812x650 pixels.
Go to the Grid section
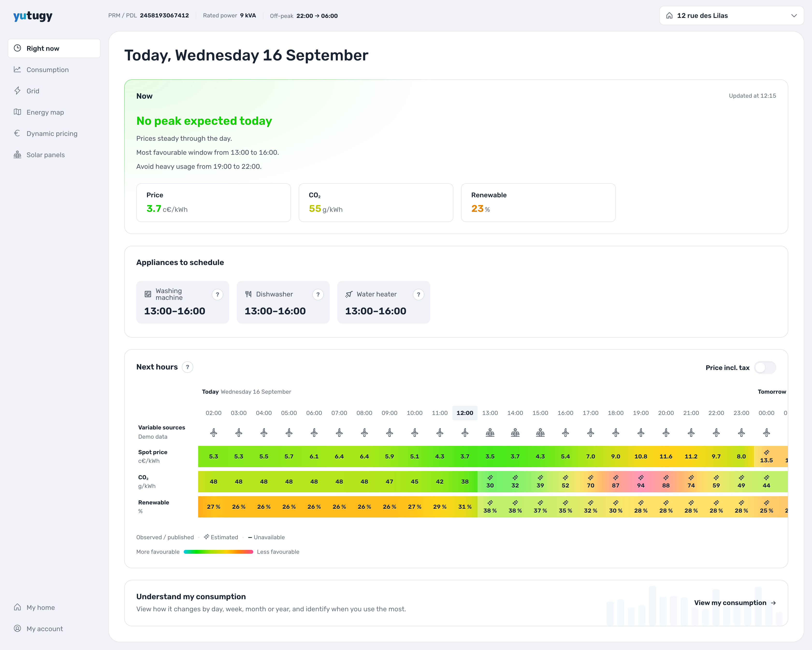[54, 91]
